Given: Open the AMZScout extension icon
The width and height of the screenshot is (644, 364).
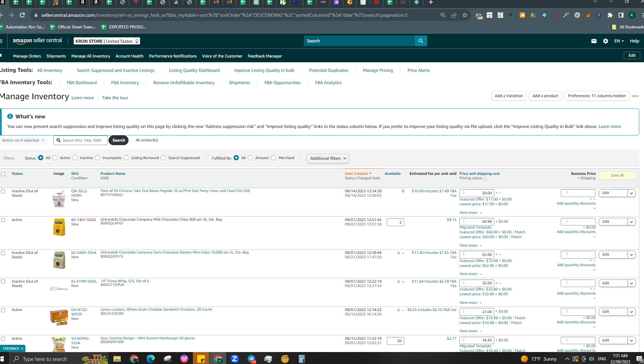Looking at the screenshot, I should tap(533, 15).
